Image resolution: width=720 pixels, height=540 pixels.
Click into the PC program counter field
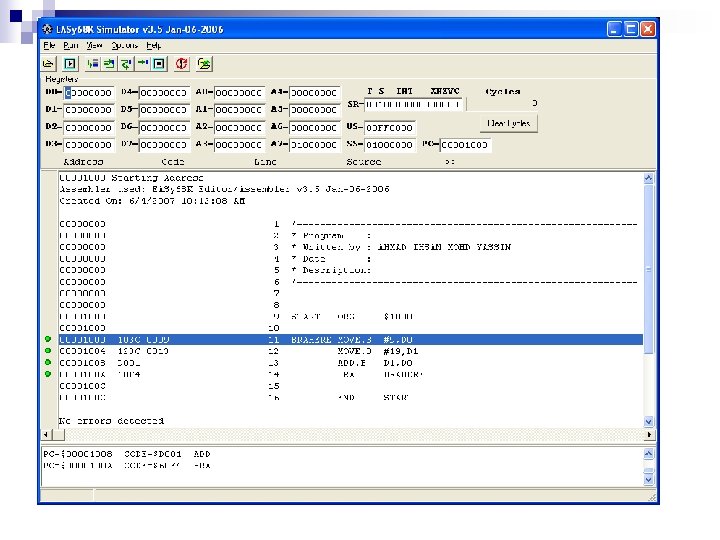click(x=465, y=145)
